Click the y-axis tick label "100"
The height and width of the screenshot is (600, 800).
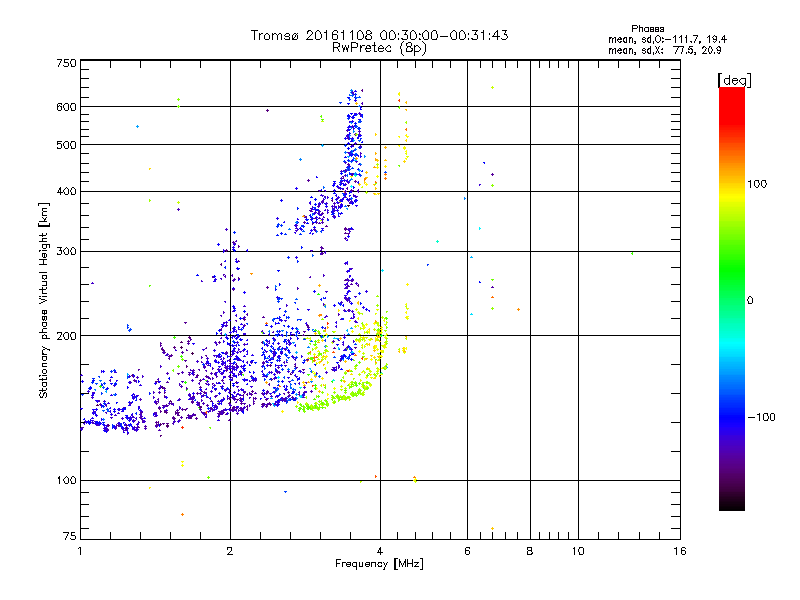(x=66, y=480)
